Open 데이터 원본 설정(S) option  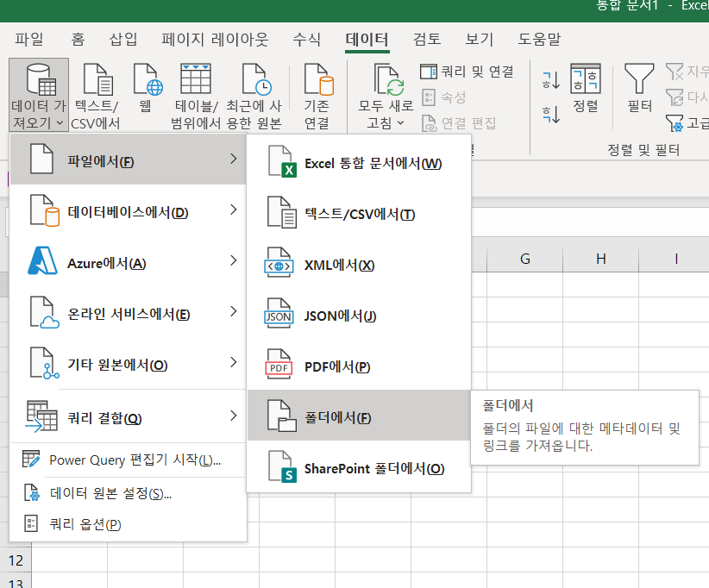click(128, 493)
